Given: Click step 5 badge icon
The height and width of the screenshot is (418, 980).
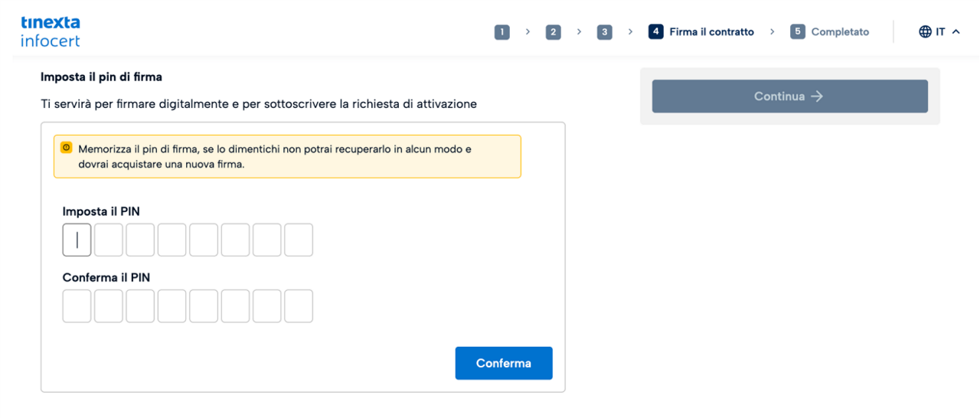Looking at the screenshot, I should point(798,32).
